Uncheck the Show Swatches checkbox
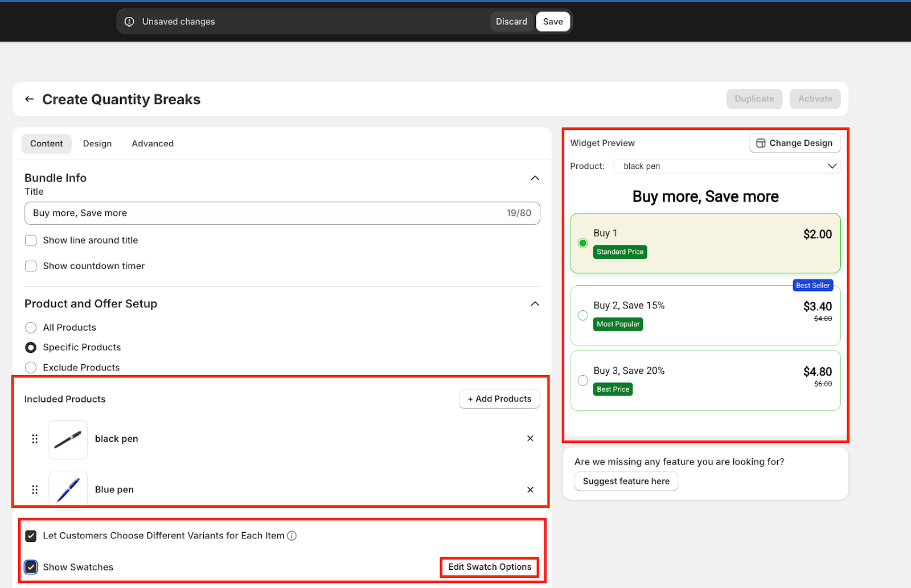The width and height of the screenshot is (911, 588). 31,567
